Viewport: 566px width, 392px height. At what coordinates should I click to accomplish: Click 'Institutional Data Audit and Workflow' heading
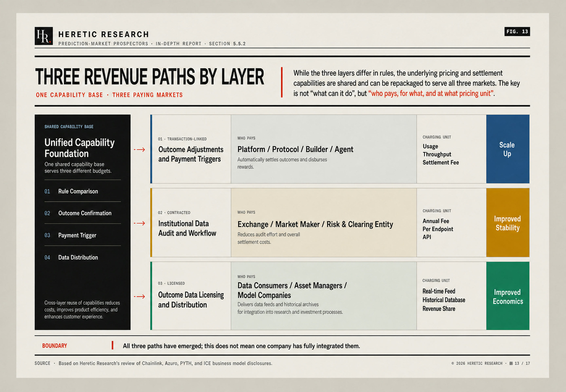tap(187, 228)
